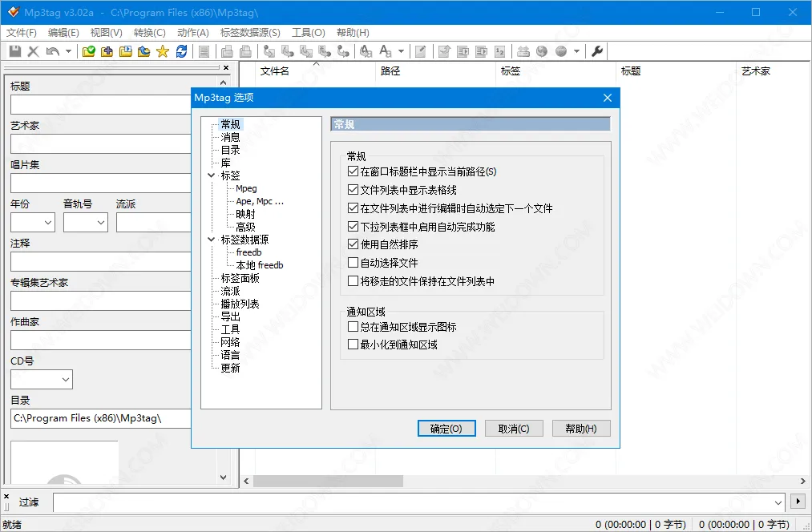Open the 年份 dropdown in tag panel
The image size is (812, 532).
48,223
